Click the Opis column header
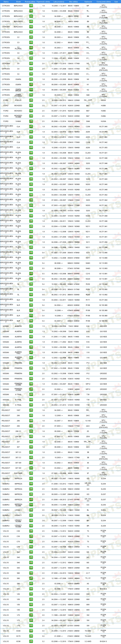 coord(116,2)
